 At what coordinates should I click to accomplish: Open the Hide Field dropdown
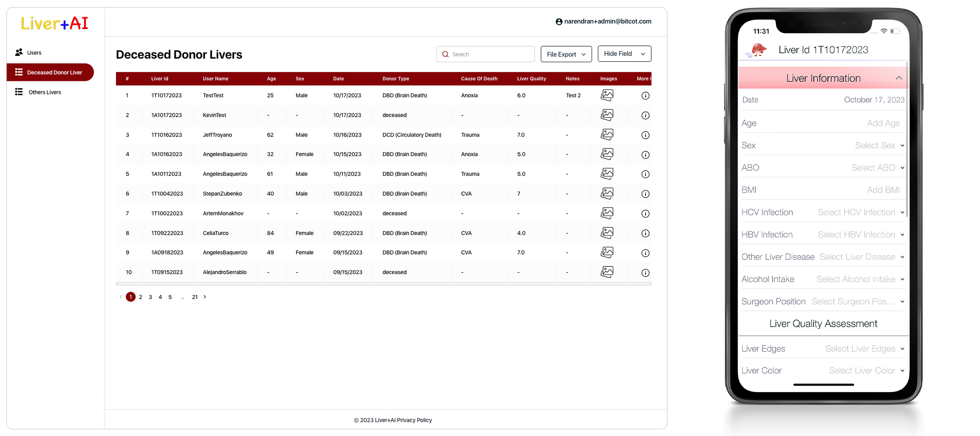click(624, 54)
